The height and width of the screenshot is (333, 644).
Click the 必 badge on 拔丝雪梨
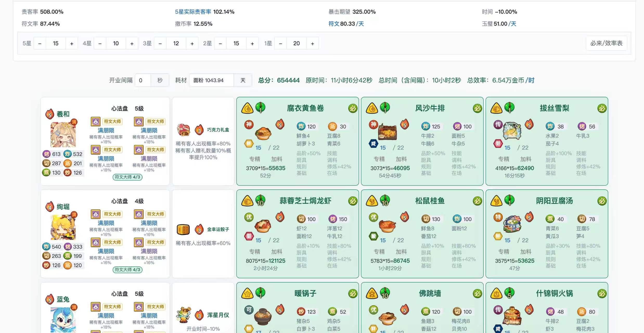pyautogui.click(x=602, y=108)
